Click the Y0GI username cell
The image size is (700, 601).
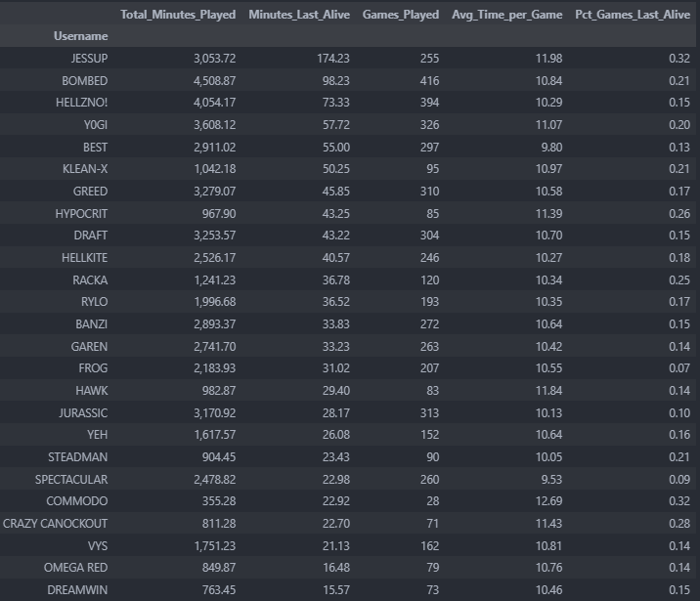96,125
